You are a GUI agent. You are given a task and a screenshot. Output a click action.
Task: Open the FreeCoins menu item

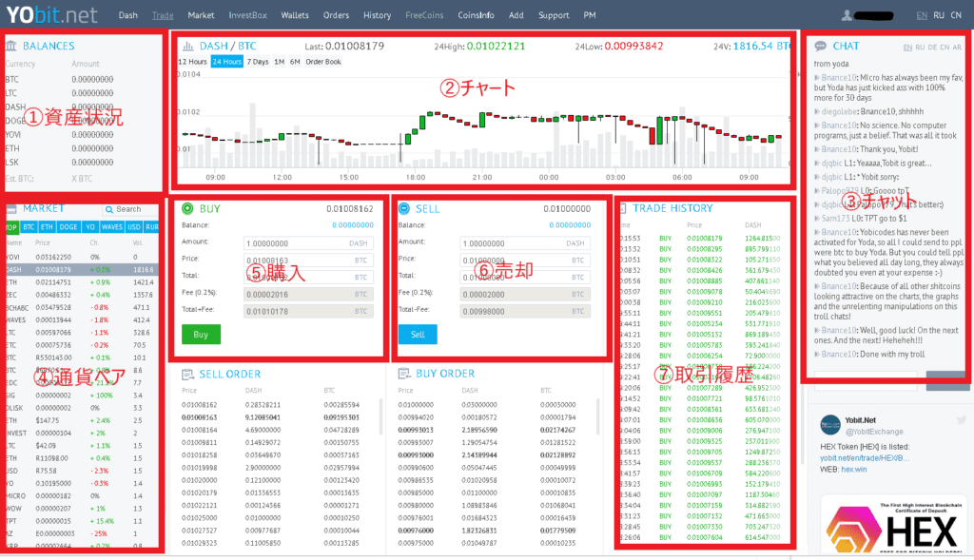424,15
